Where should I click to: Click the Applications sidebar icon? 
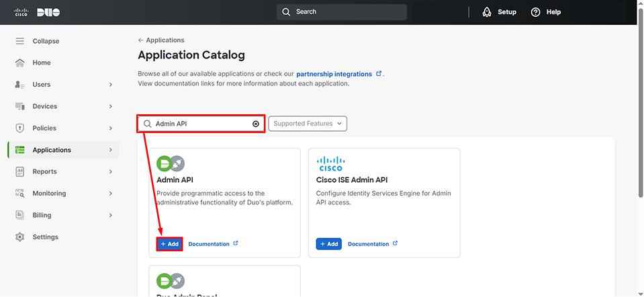[19, 150]
